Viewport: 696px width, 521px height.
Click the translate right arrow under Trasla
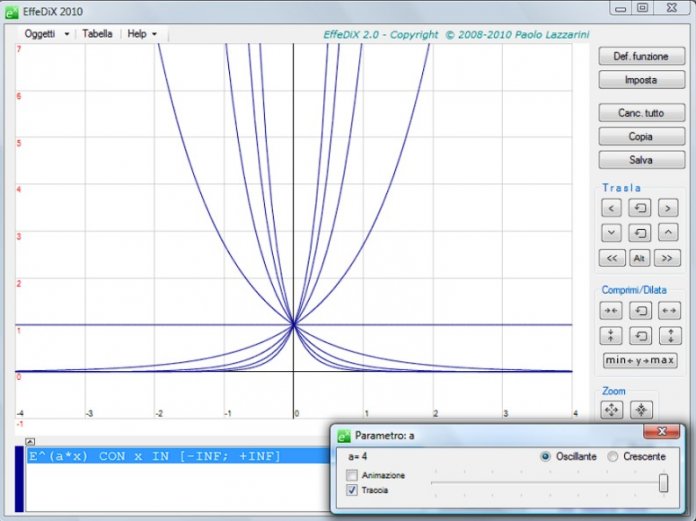tap(669, 208)
